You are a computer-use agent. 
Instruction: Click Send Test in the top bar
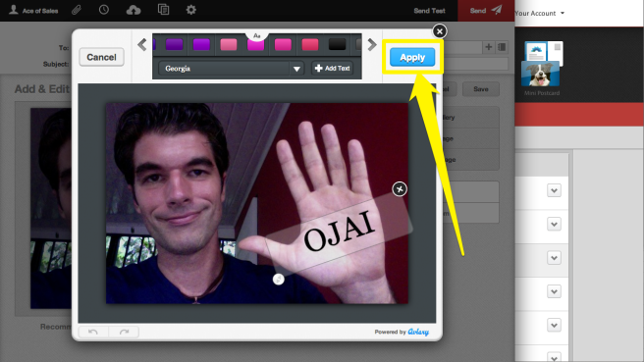[x=429, y=11]
